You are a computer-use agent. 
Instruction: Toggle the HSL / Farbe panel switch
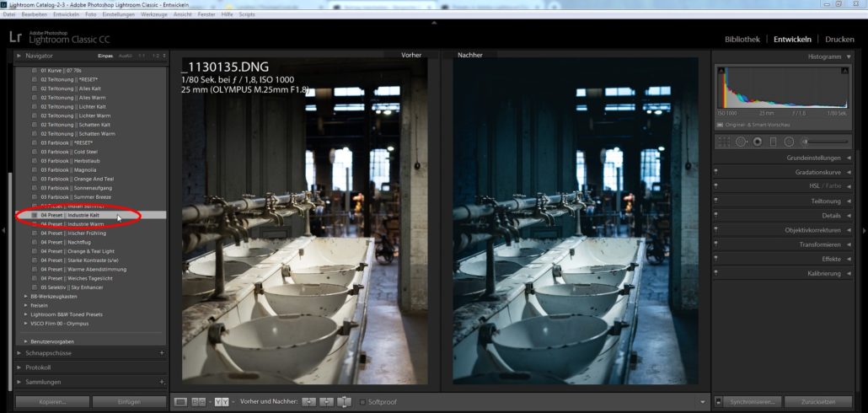(716, 186)
